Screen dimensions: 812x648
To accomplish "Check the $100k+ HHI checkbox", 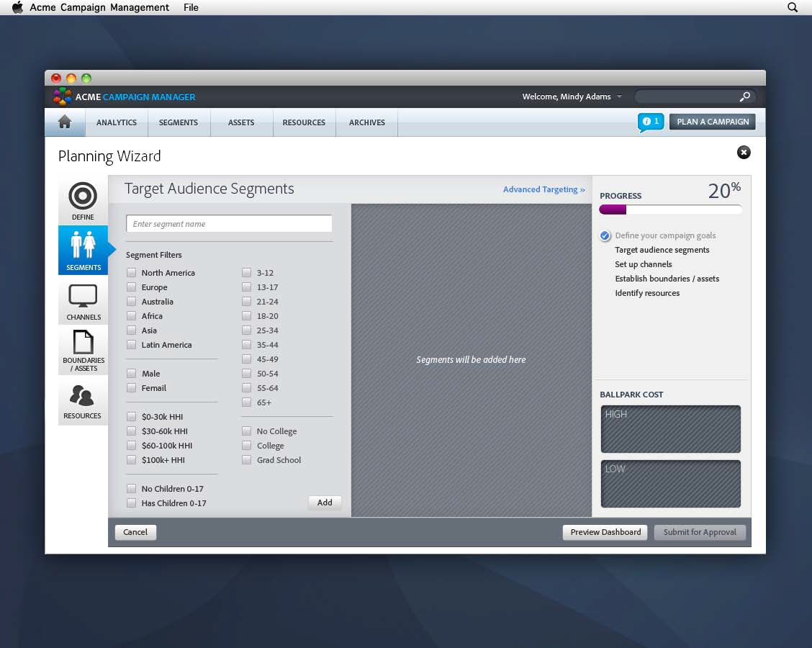I will tap(132, 460).
